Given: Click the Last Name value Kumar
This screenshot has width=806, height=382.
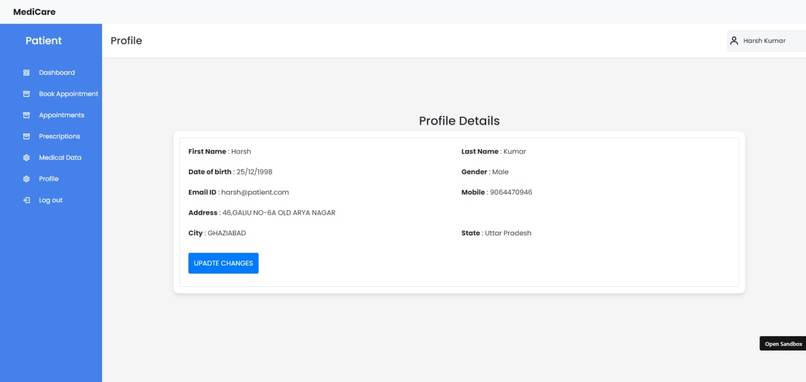Looking at the screenshot, I should (x=515, y=152).
